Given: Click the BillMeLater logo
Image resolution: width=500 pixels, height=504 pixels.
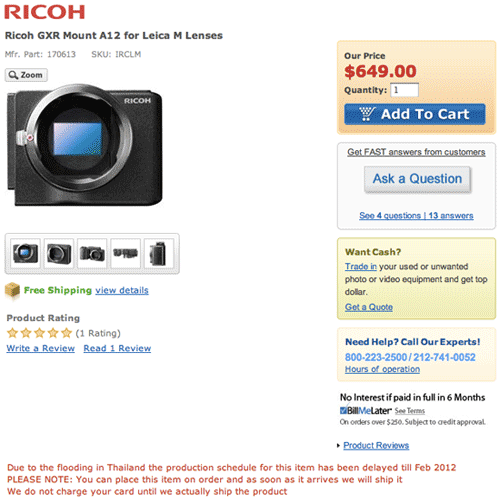Looking at the screenshot, I should point(366,411).
